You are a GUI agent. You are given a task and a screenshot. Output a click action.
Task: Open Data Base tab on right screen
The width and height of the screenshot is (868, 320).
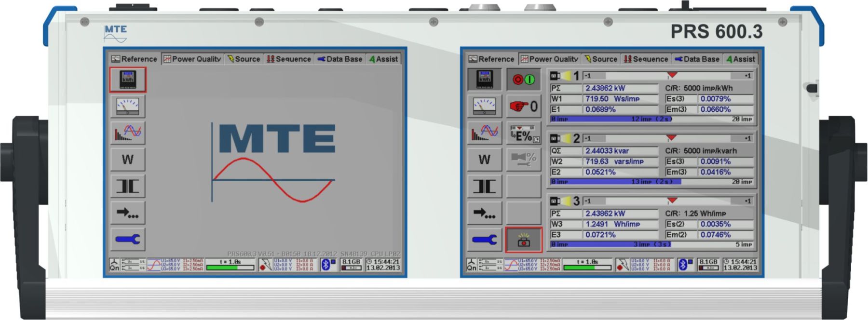tap(697, 59)
